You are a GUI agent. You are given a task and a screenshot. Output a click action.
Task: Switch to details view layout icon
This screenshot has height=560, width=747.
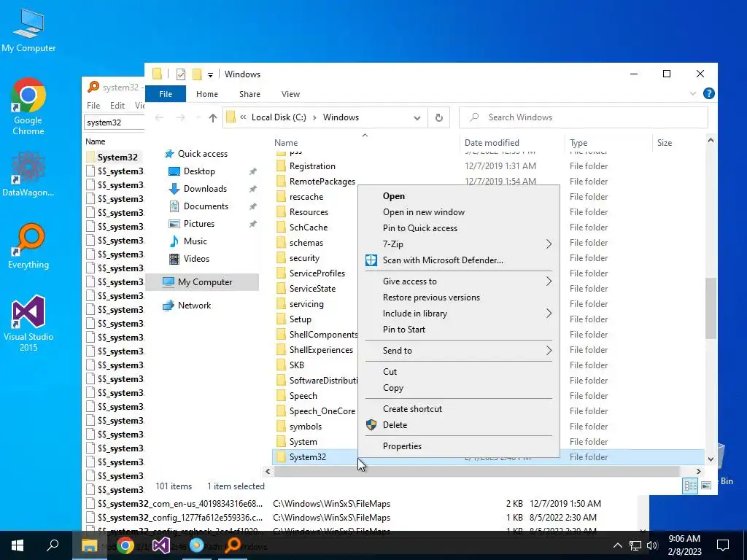pos(690,486)
